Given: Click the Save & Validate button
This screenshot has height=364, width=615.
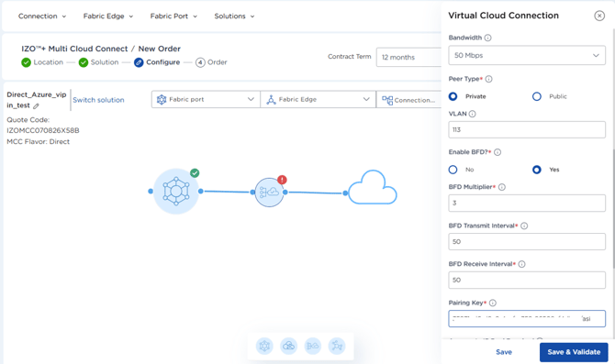Looking at the screenshot, I should coord(574,352).
